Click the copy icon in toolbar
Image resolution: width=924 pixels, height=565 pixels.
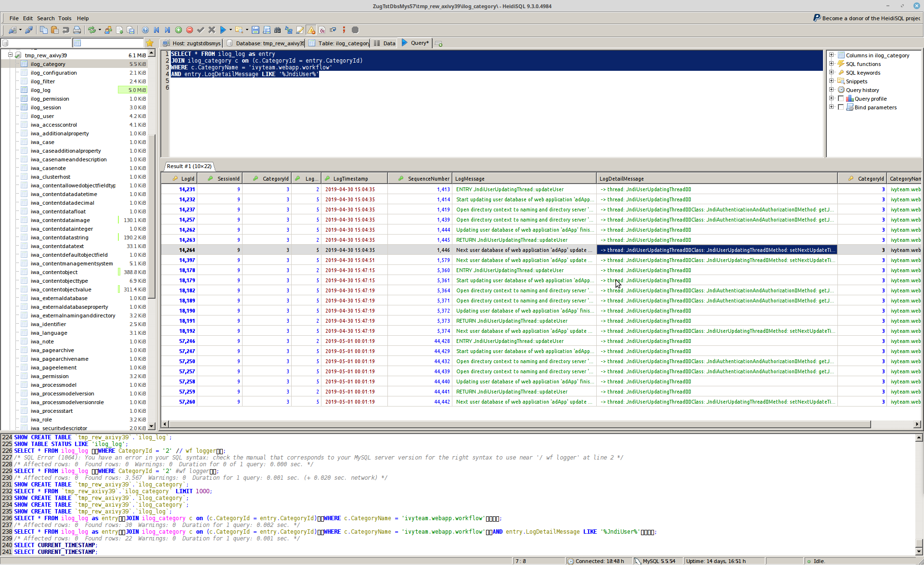coord(44,30)
